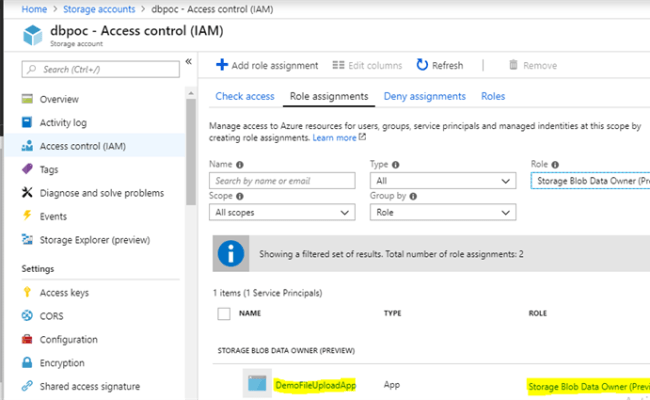650x400 pixels.
Task: Click the CORS icon
Action: pos(27,316)
